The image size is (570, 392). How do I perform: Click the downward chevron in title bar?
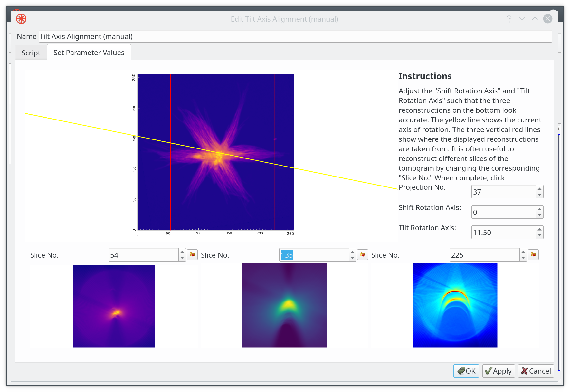pos(522,19)
